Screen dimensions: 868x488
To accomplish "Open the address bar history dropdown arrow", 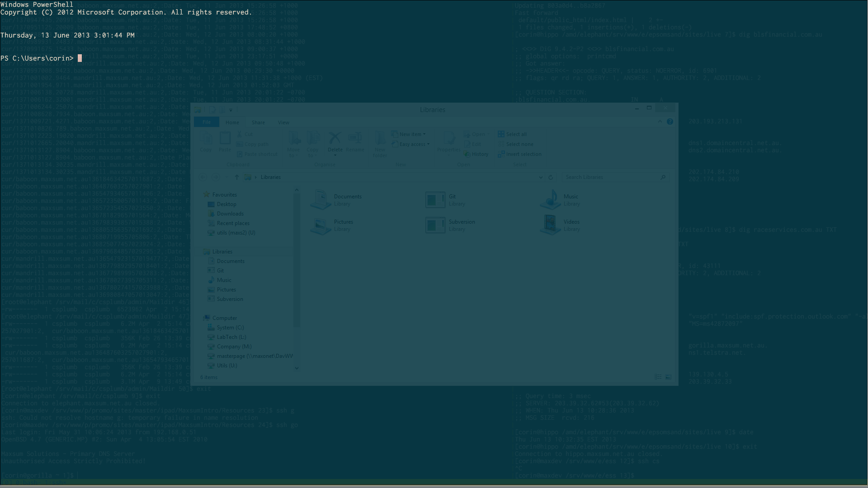I will click(x=541, y=178).
